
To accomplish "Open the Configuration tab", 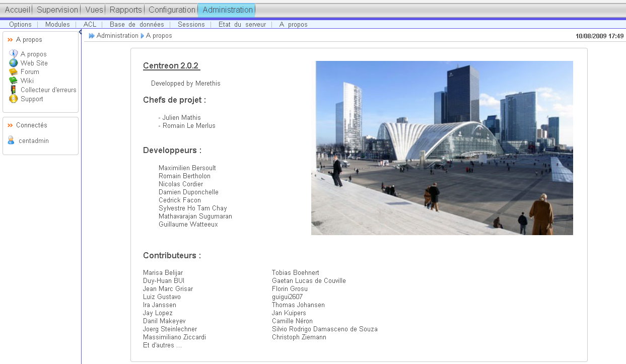I will pos(172,10).
